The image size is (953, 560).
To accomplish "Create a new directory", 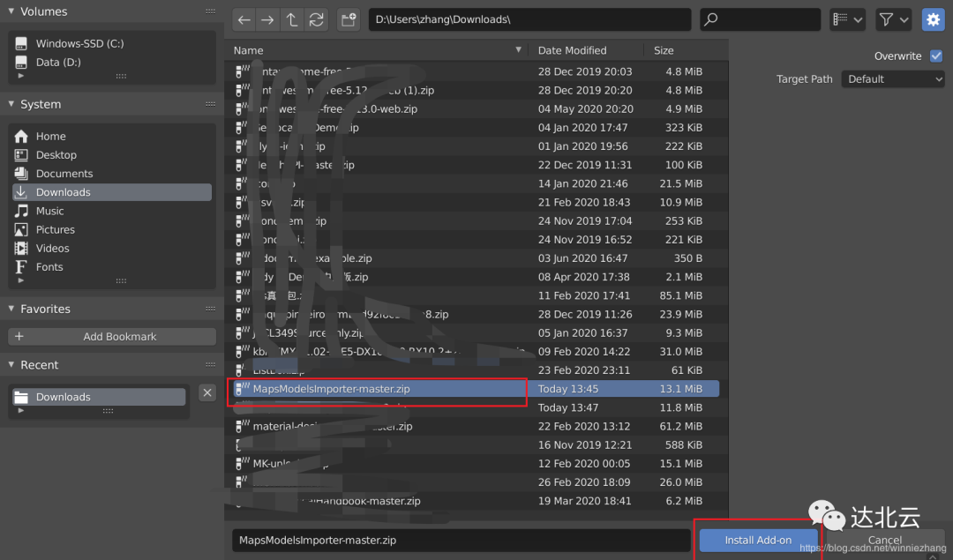I will (349, 19).
